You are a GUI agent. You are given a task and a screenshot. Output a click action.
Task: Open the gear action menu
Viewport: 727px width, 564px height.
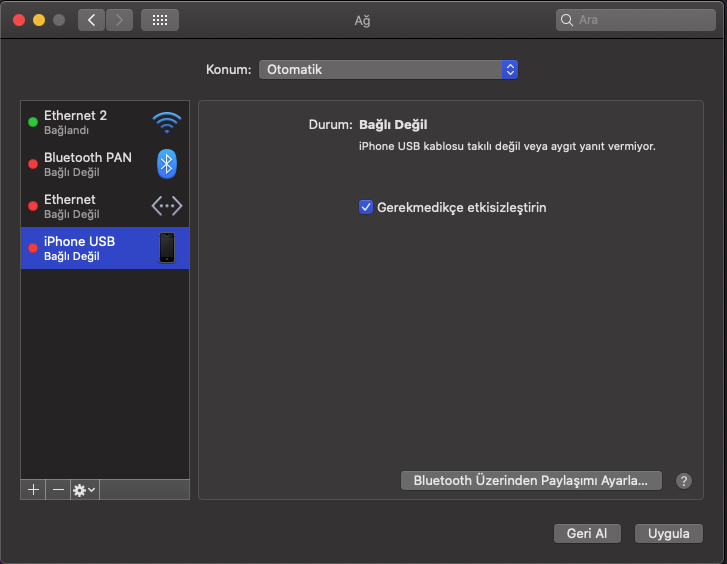(x=84, y=490)
